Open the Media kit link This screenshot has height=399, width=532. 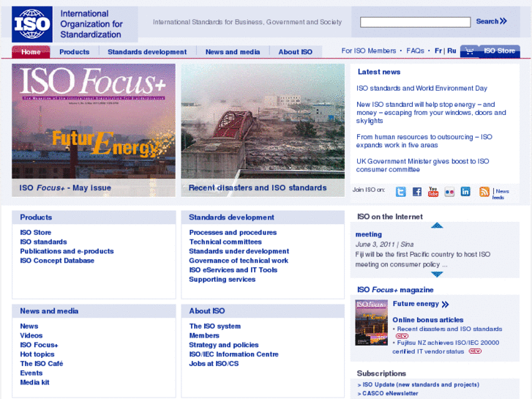coord(34,382)
